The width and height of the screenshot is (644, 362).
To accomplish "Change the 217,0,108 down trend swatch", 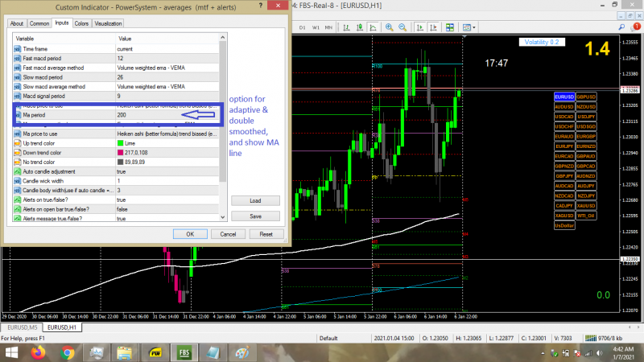I will (120, 153).
